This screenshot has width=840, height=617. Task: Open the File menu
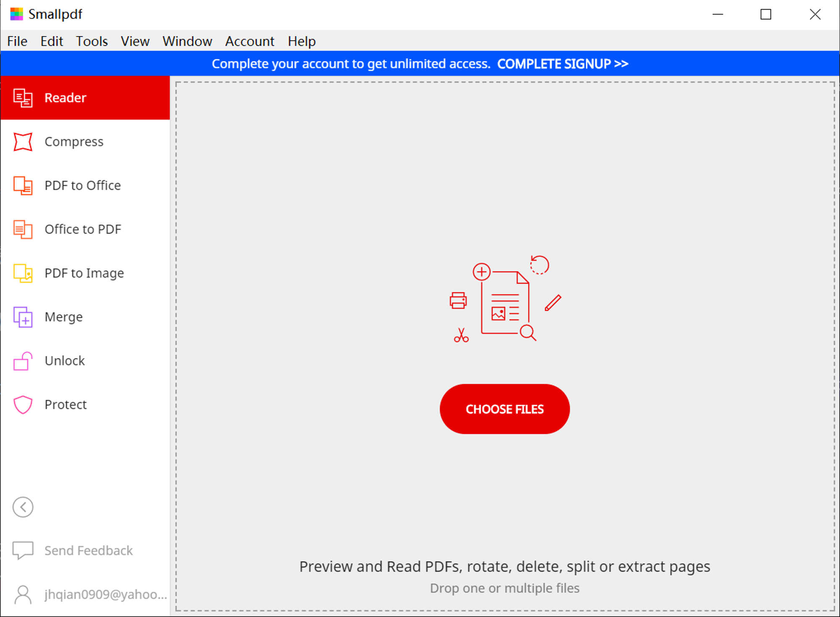click(x=17, y=41)
